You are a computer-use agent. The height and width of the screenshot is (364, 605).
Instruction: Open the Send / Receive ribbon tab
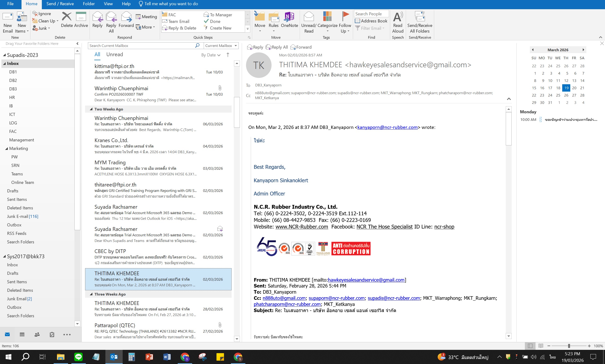coord(60,4)
